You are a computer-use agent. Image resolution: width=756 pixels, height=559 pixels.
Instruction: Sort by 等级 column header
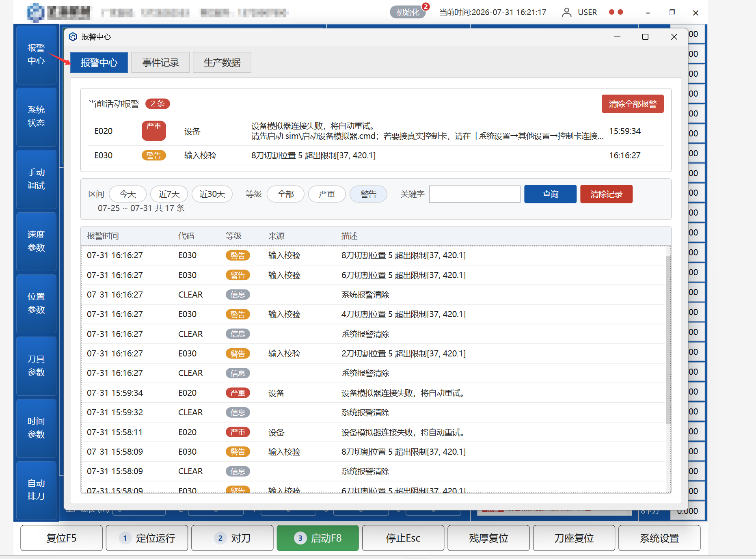pos(234,236)
